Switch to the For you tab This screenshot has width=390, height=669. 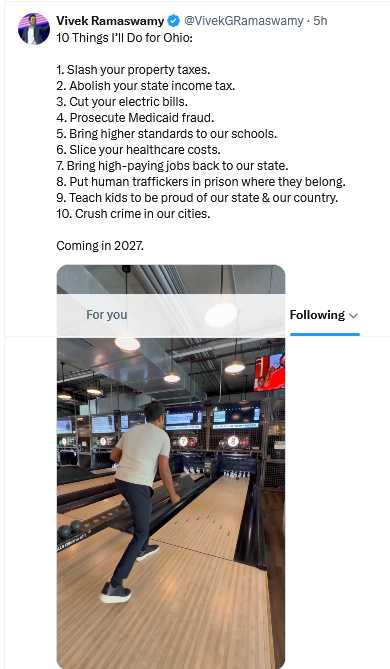coord(107,315)
